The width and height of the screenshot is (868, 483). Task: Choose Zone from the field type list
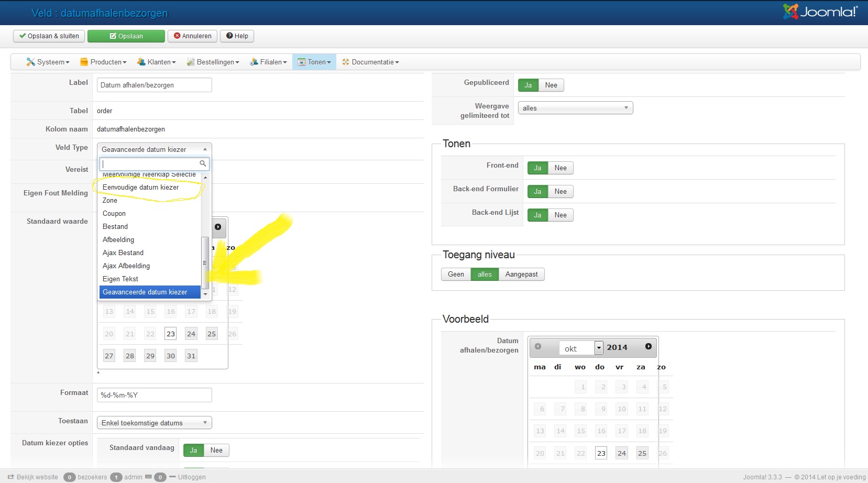150,201
